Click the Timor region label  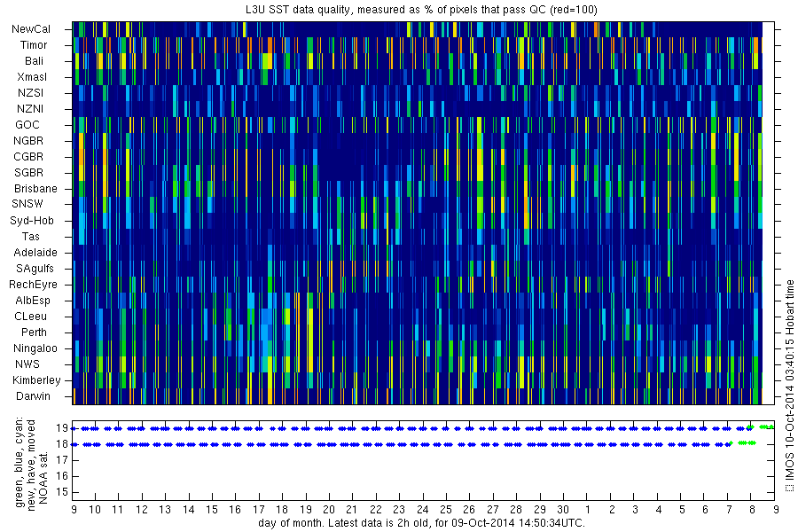click(x=34, y=45)
